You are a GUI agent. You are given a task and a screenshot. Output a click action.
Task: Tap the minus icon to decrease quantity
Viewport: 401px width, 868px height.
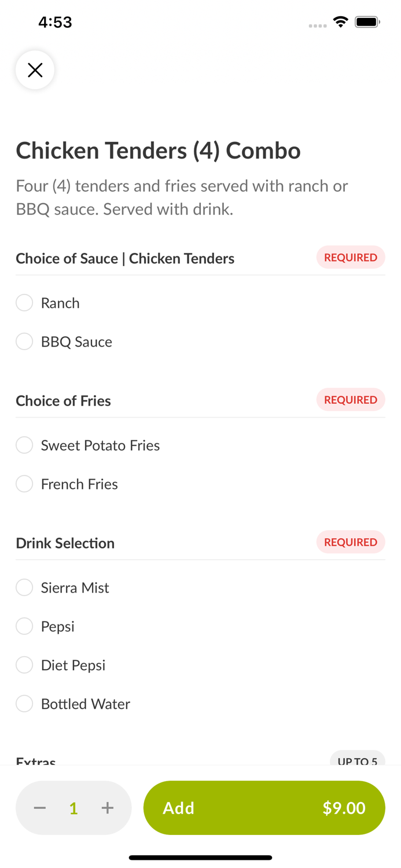pyautogui.click(x=39, y=808)
